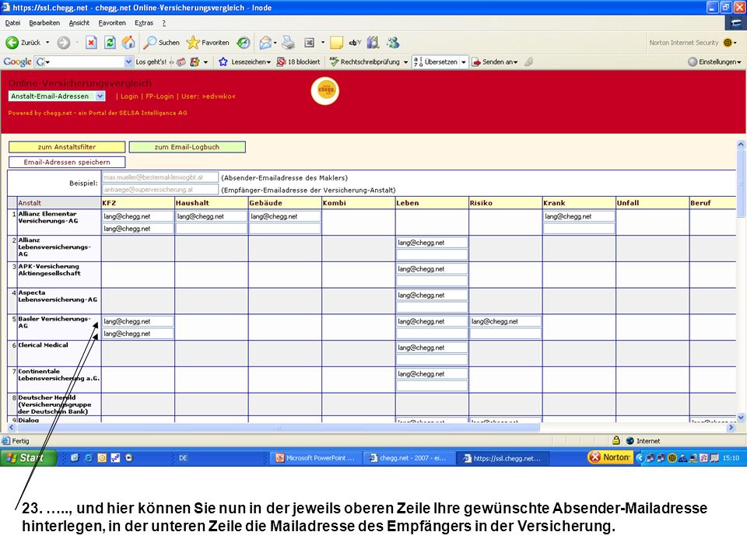
Task: Click the forward navigation arrow
Action: tap(63, 43)
